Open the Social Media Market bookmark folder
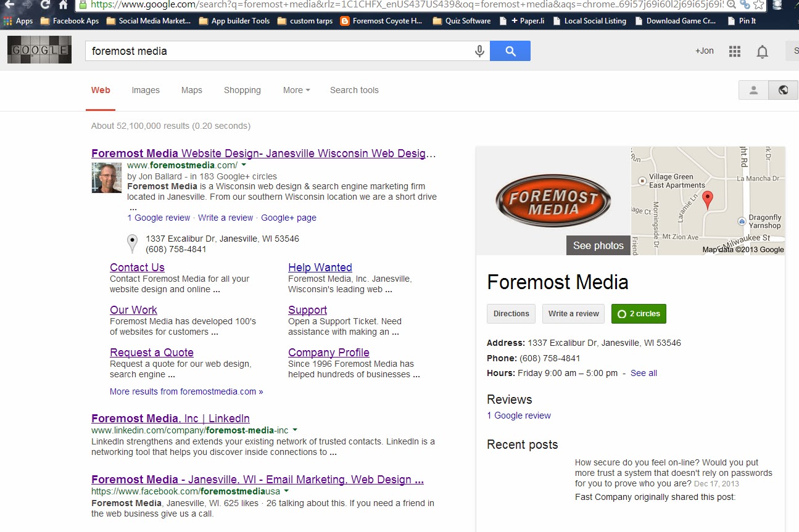Screen dimensions: 799x532 click(149, 21)
